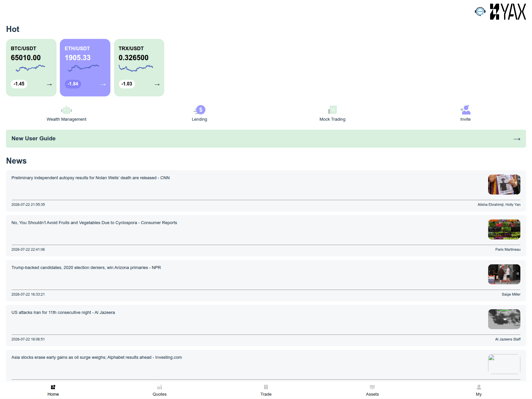Click the ETH/USDT pair label

tap(77, 49)
